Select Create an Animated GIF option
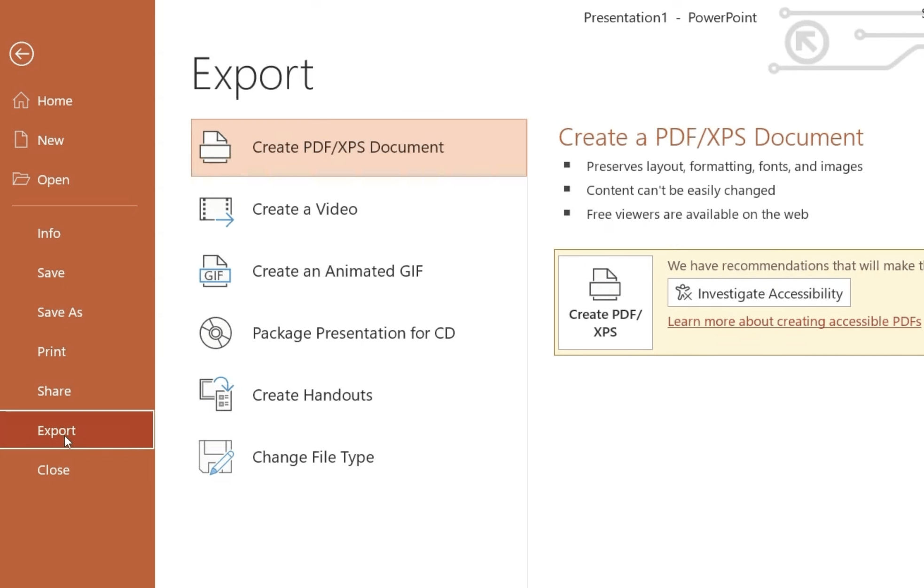Image resolution: width=924 pixels, height=588 pixels. (x=359, y=271)
